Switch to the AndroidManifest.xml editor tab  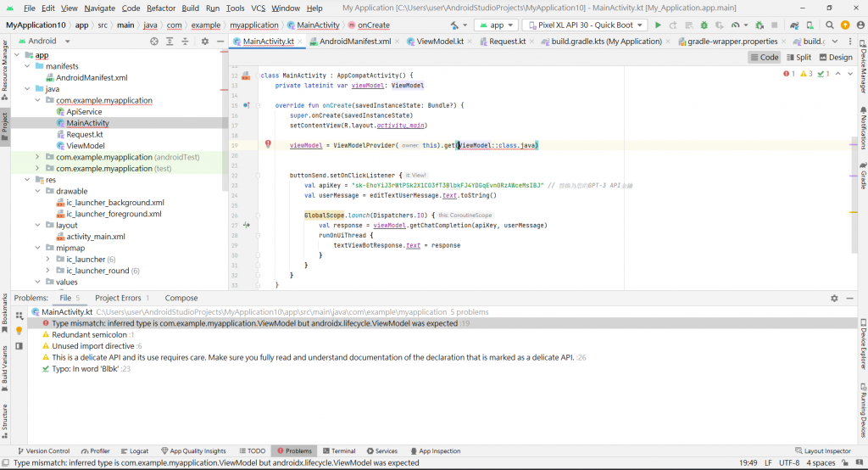pyautogui.click(x=355, y=42)
